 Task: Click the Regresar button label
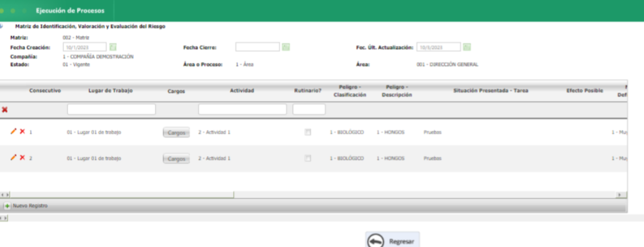(402, 242)
